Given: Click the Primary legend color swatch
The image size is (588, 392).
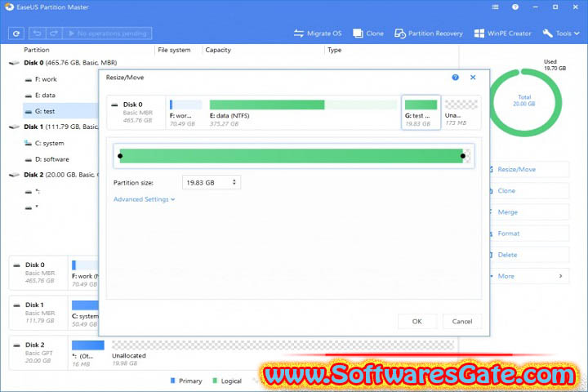Looking at the screenshot, I should [x=172, y=381].
